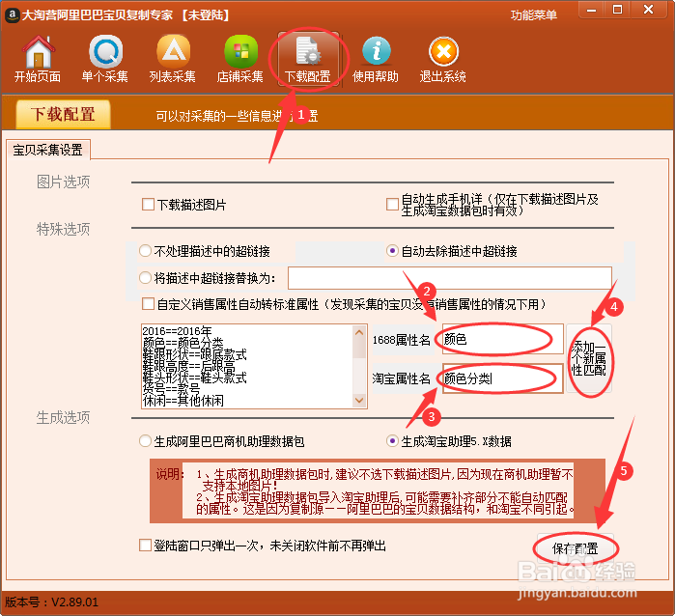Image resolution: width=675 pixels, height=616 pixels.
Task: Select the 鞋跟形状==跟底款式 list entry
Action: pos(194,354)
